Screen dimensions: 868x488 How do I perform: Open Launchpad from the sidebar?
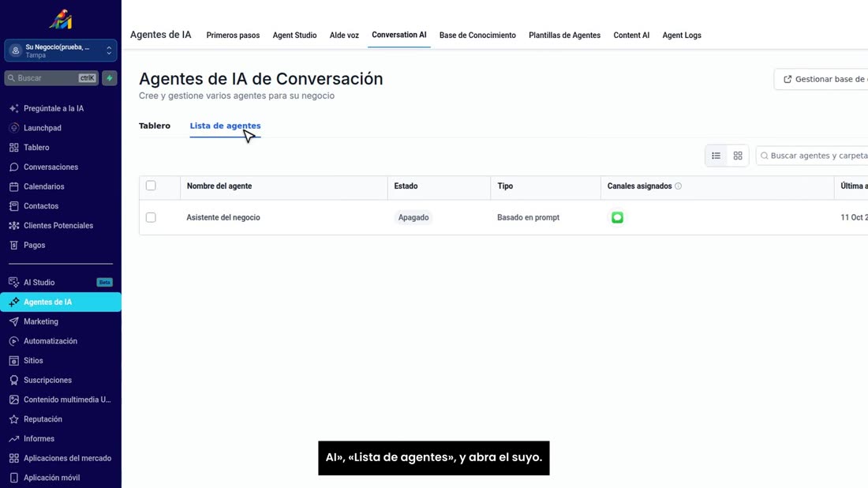click(x=43, y=128)
